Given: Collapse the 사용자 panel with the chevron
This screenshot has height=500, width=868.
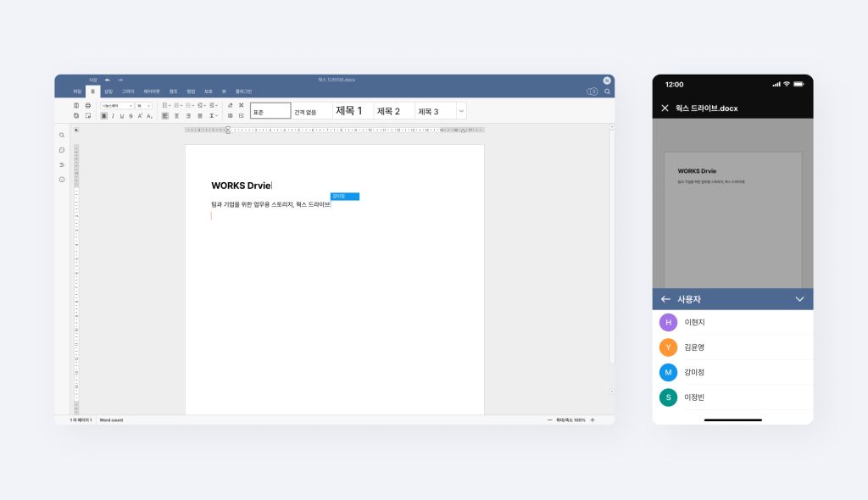Looking at the screenshot, I should point(799,299).
